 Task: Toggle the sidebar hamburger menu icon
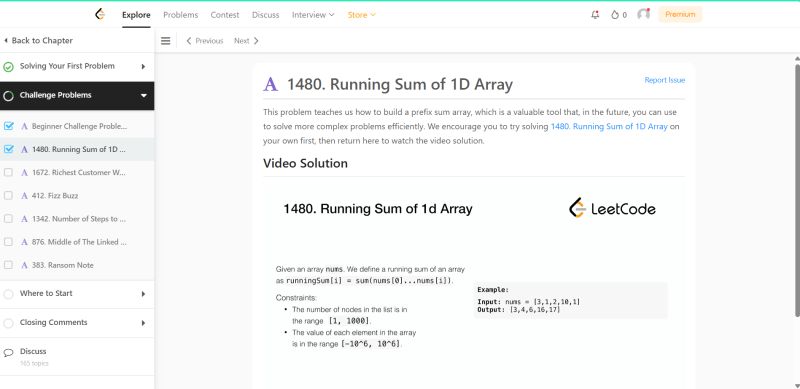pos(165,41)
